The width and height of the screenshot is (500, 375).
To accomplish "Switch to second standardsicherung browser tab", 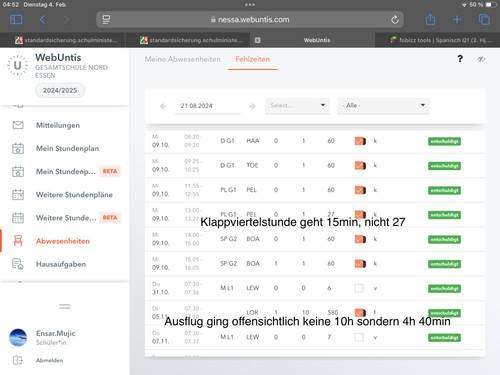I will [191, 40].
